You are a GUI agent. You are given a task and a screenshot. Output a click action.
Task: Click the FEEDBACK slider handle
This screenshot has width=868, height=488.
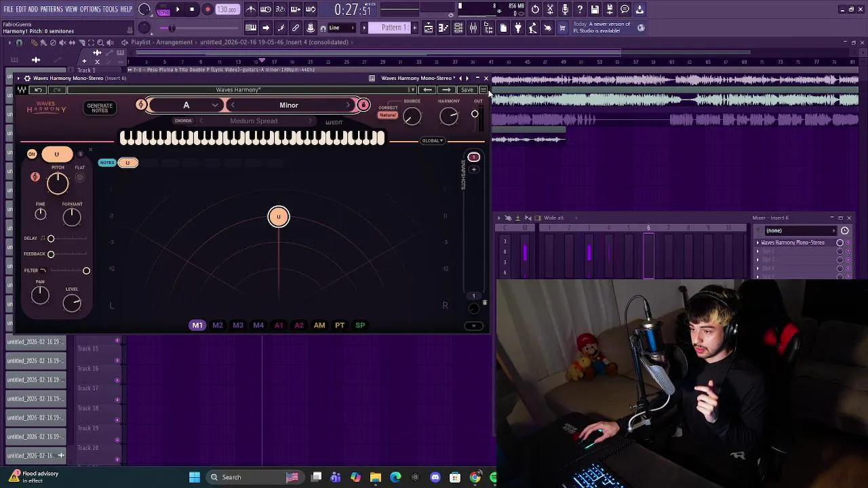pyautogui.click(x=51, y=254)
